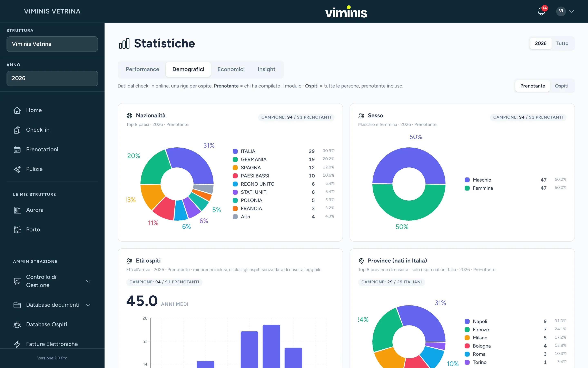
Task: Click the Napoli legend row
Action: click(515, 321)
